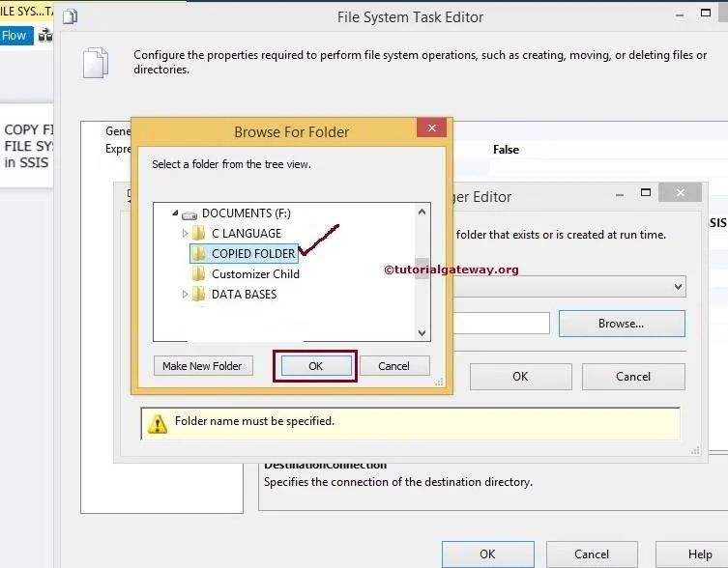
Task: Click OK in Connection Manager Editor
Action: (520, 377)
